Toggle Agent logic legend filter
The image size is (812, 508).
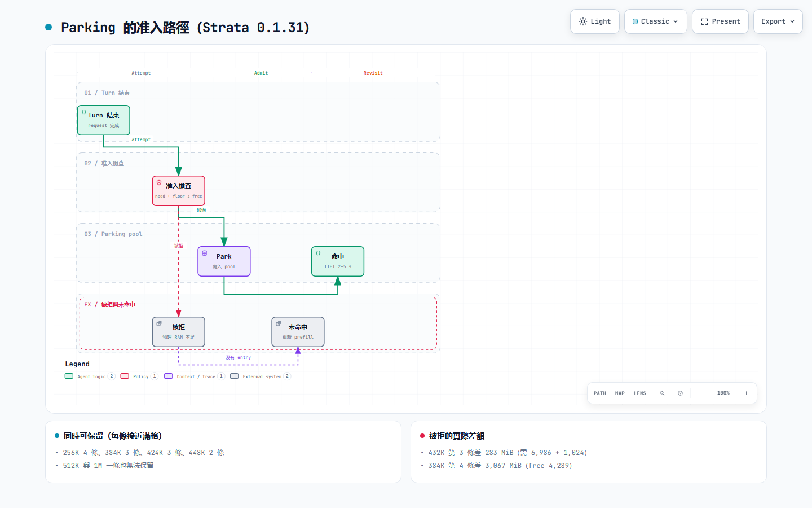[90, 376]
